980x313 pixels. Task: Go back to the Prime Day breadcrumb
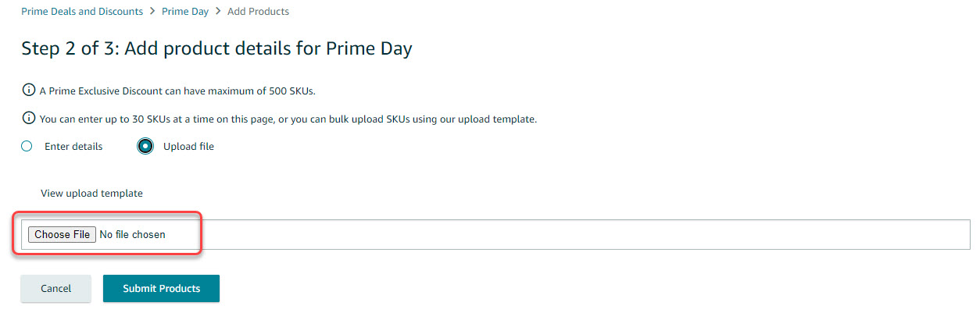(184, 12)
